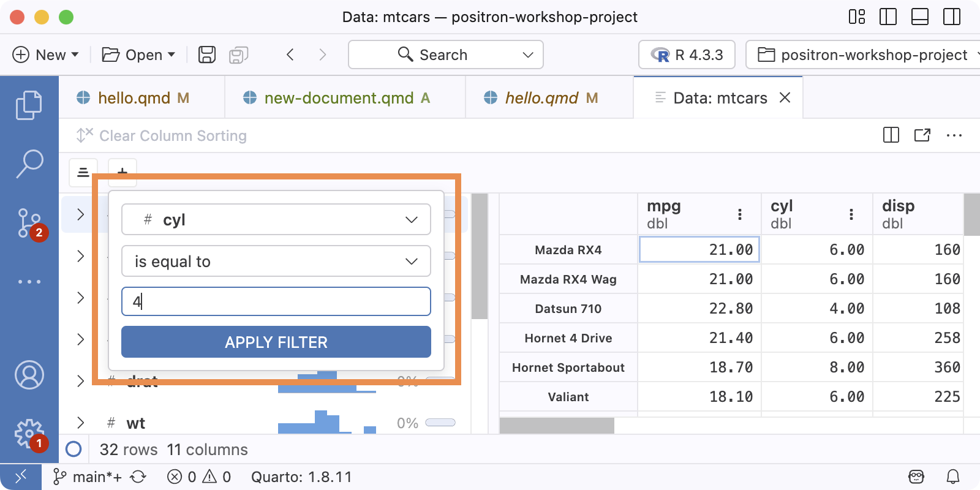Image resolution: width=980 pixels, height=490 pixels.
Task: Select the Datsun 710 row header
Action: pos(568,308)
